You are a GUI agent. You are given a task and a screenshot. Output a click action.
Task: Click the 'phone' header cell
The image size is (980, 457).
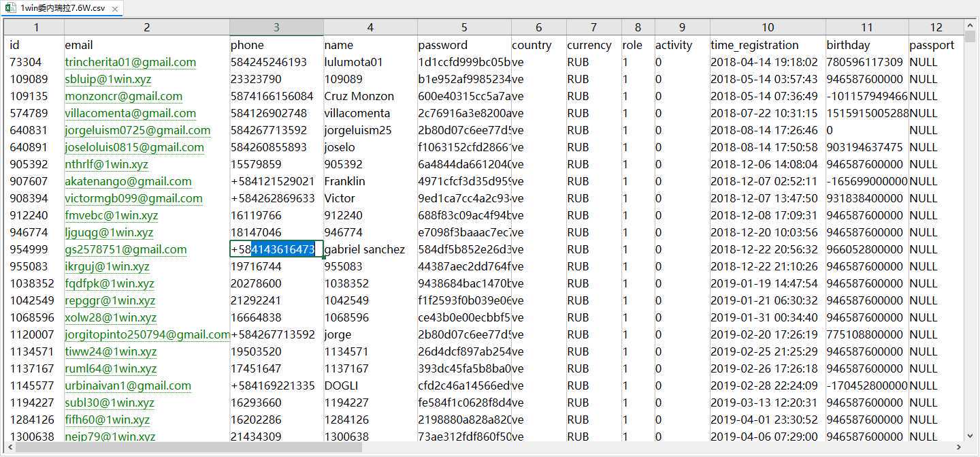pyautogui.click(x=276, y=45)
